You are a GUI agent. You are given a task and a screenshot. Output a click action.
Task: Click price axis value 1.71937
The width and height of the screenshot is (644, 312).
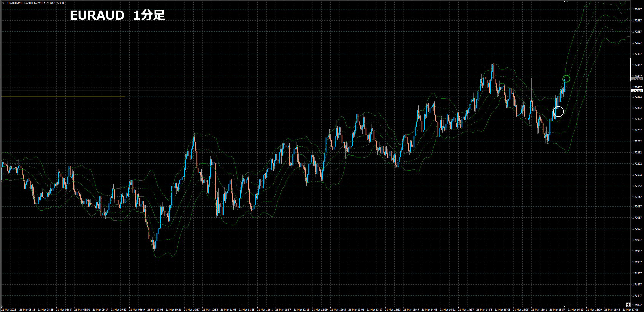click(637, 262)
